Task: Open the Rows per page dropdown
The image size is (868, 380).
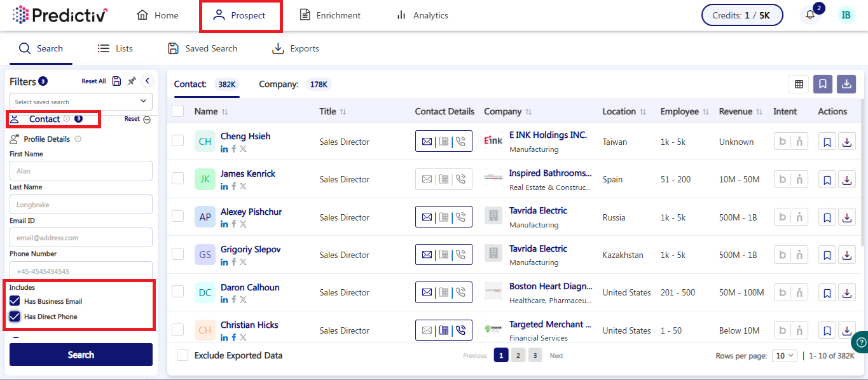Action: point(784,356)
